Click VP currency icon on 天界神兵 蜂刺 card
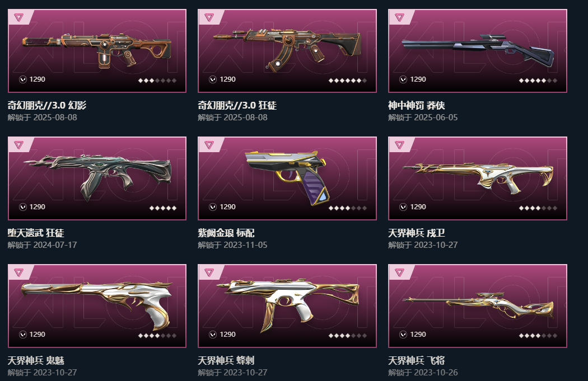The height and width of the screenshot is (381, 588). pyautogui.click(x=213, y=335)
